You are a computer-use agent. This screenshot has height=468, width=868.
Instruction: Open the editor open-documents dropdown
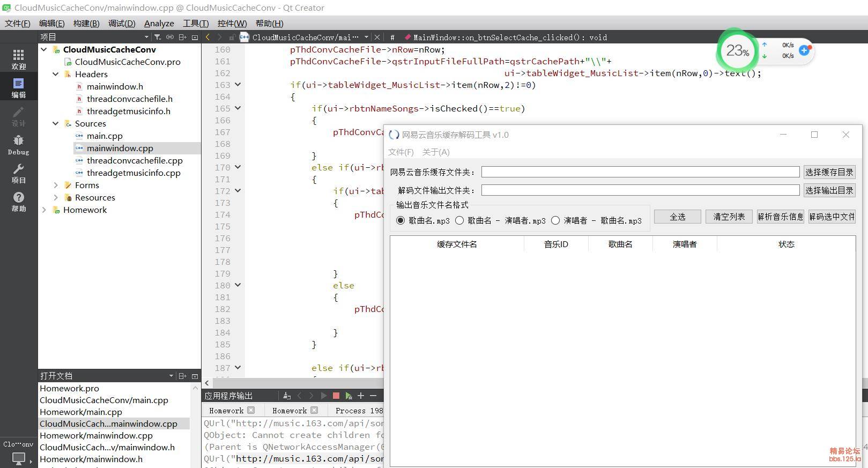pyautogui.click(x=366, y=37)
